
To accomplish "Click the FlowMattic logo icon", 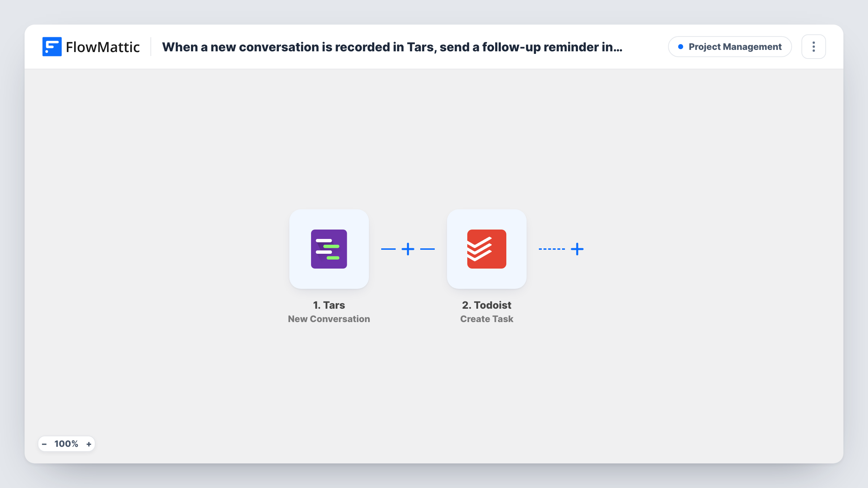I will point(52,47).
